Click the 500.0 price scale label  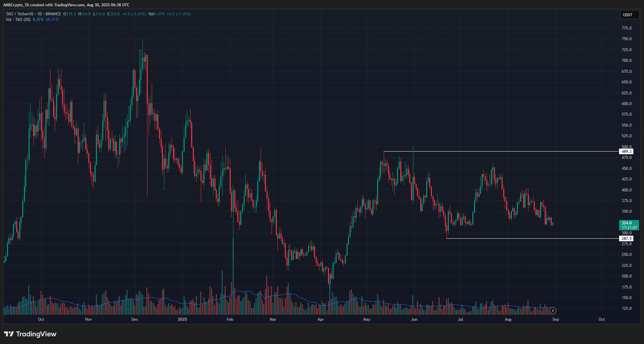626,147
